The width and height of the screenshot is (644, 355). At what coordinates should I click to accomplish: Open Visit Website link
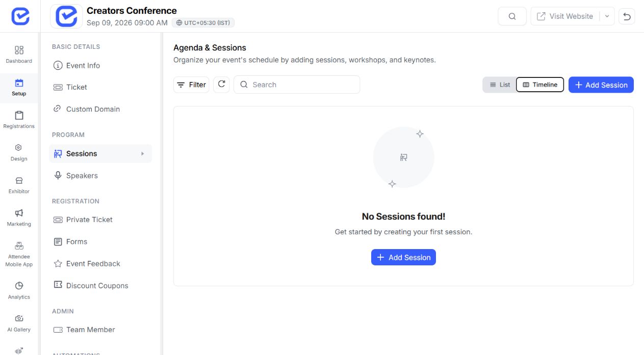click(x=565, y=16)
